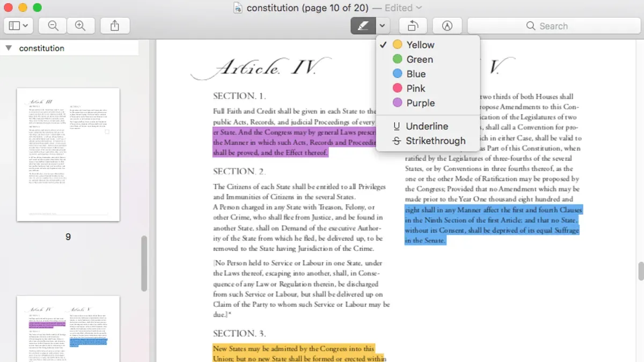
Task: Click the page label 9
Action: click(68, 237)
